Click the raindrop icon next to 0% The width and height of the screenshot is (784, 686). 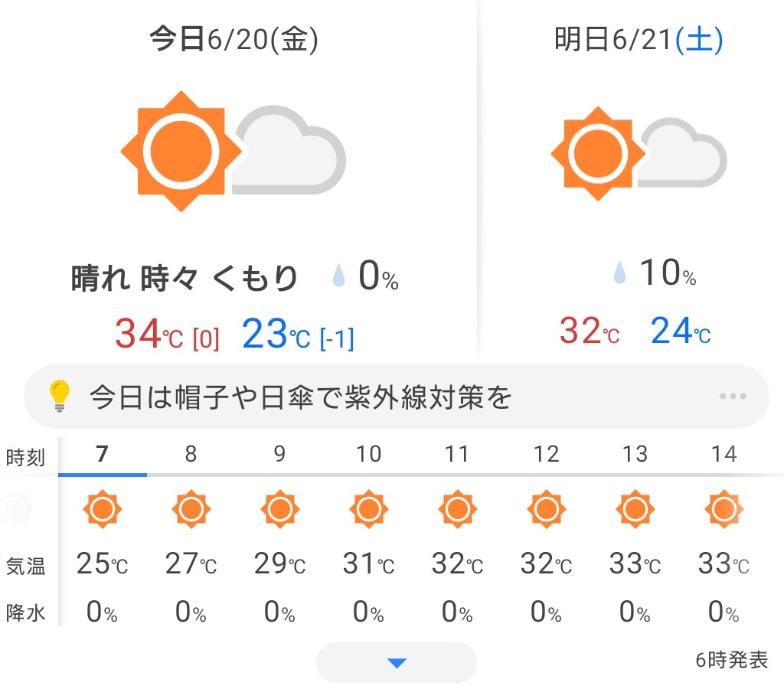tap(338, 276)
